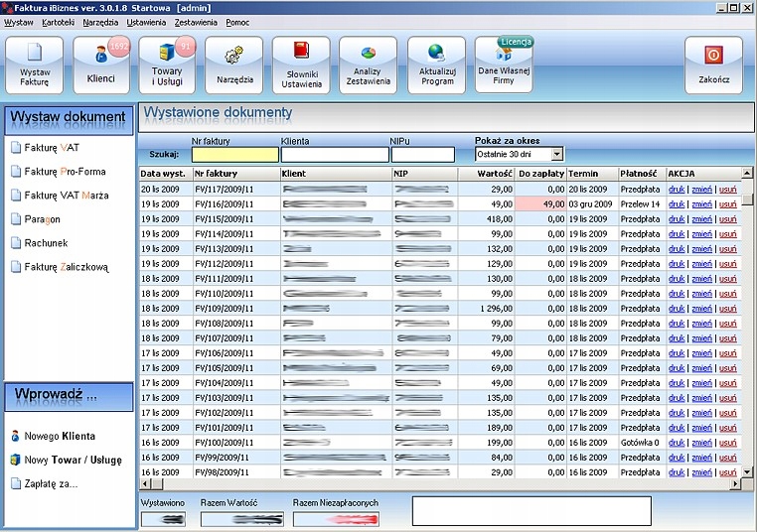757x532 pixels.
Task: Add Nowego Klienta from the sidebar
Action: pos(60,436)
